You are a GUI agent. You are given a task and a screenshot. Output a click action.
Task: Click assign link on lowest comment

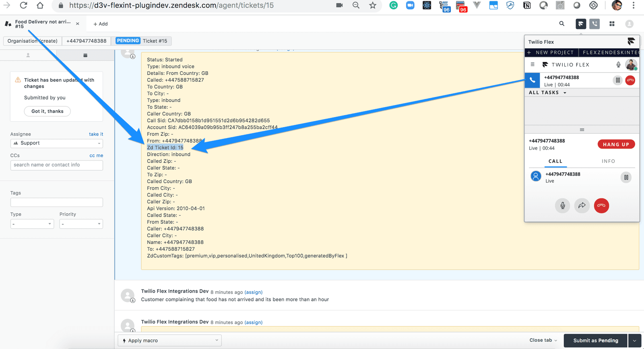pyautogui.click(x=254, y=322)
